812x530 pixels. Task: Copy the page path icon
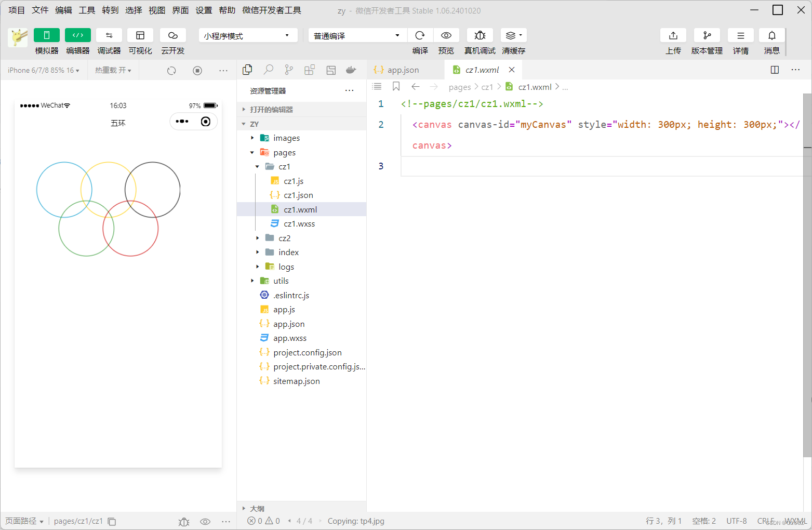coord(112,522)
